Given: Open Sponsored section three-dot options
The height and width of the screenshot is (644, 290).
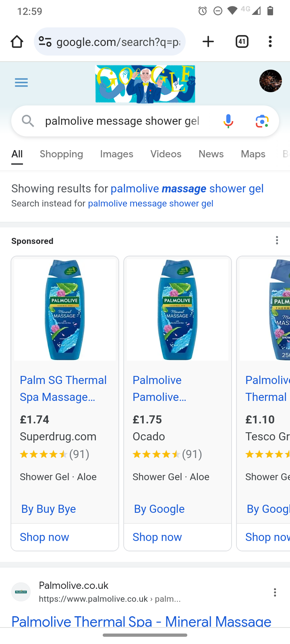Looking at the screenshot, I should coord(277,241).
